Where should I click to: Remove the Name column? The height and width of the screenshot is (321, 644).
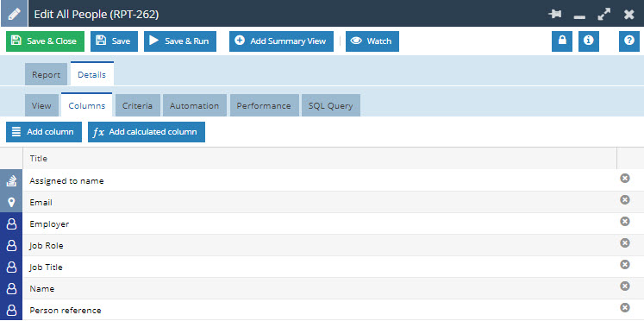coord(625,286)
